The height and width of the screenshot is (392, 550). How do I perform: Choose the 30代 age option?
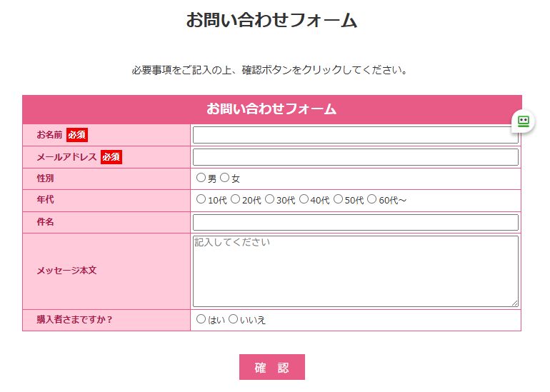269,200
